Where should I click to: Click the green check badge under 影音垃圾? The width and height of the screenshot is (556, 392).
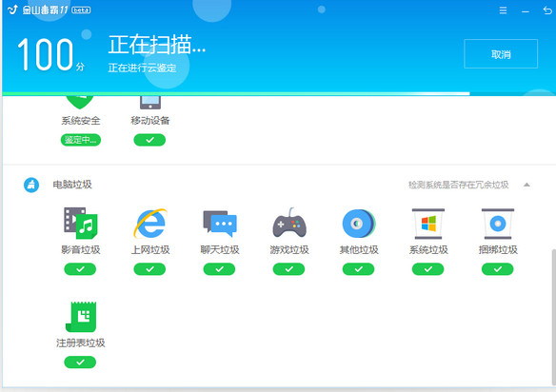(x=80, y=269)
